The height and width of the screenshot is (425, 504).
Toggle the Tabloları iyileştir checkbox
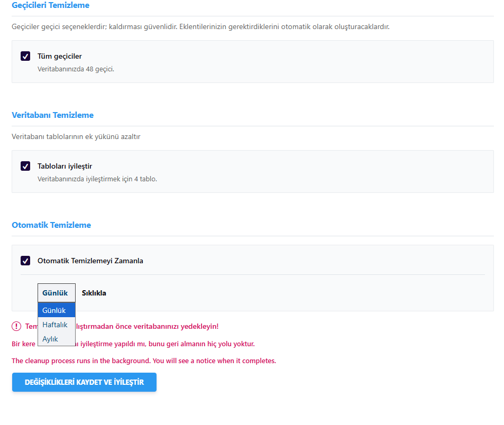coord(25,166)
